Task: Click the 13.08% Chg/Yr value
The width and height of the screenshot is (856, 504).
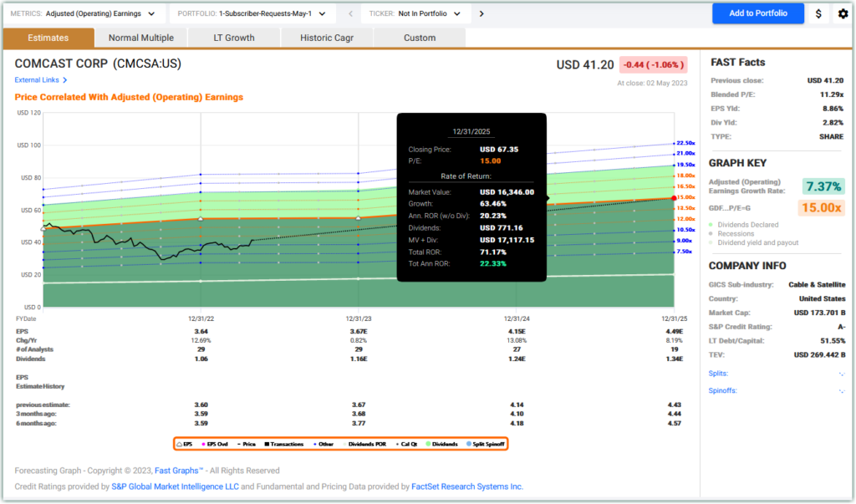Action: pyautogui.click(x=517, y=340)
